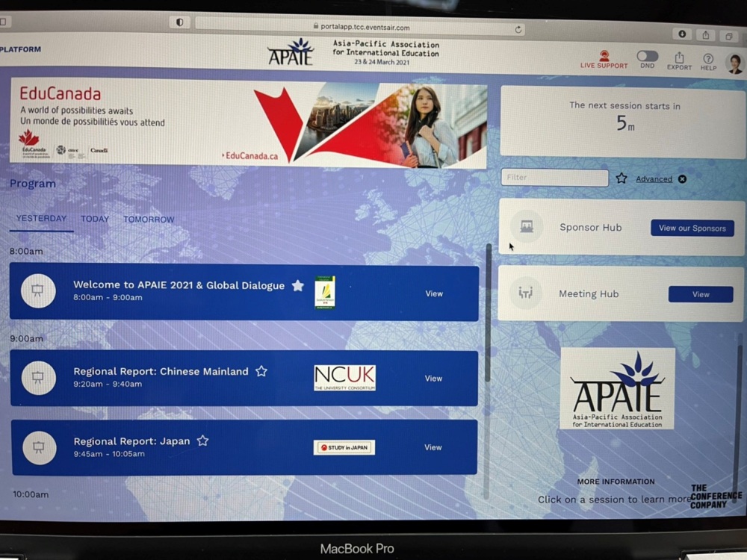
Task: Click sponsor logo on Welcome to APAIE session
Action: (325, 293)
